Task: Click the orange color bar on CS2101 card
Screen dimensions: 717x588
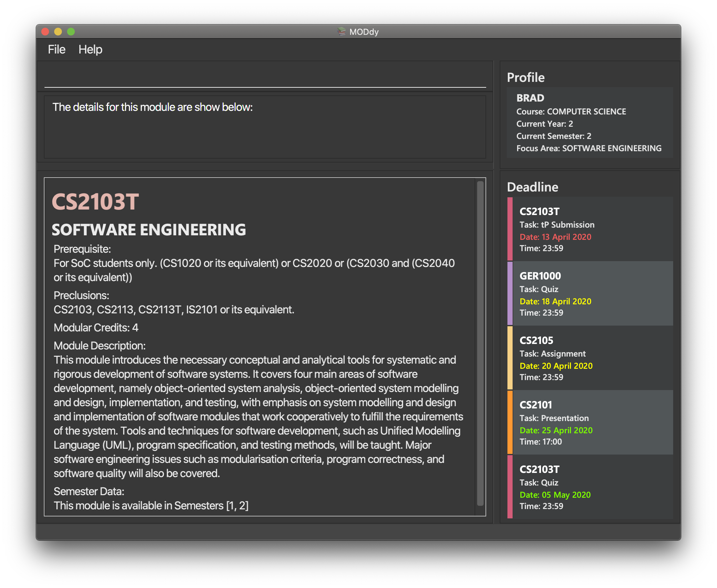Action: pyautogui.click(x=510, y=422)
